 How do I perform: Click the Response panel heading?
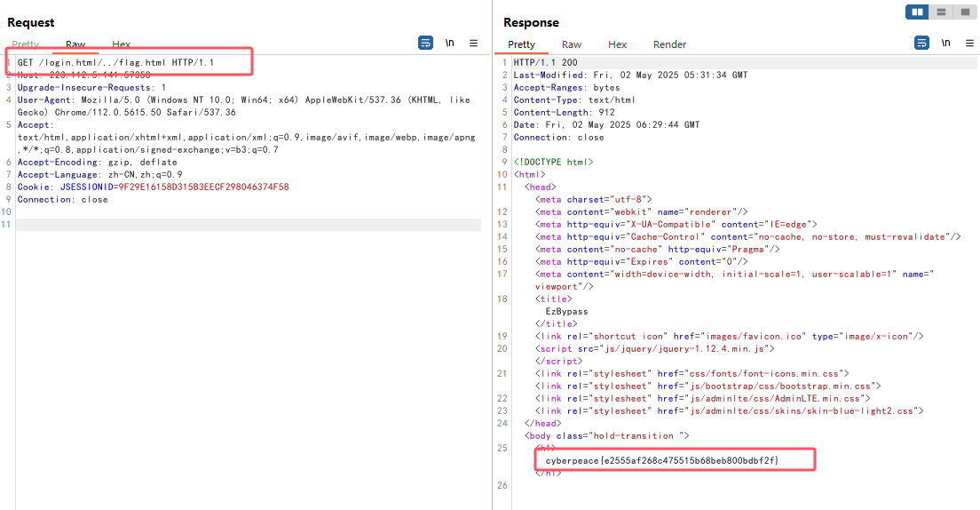coord(531,22)
